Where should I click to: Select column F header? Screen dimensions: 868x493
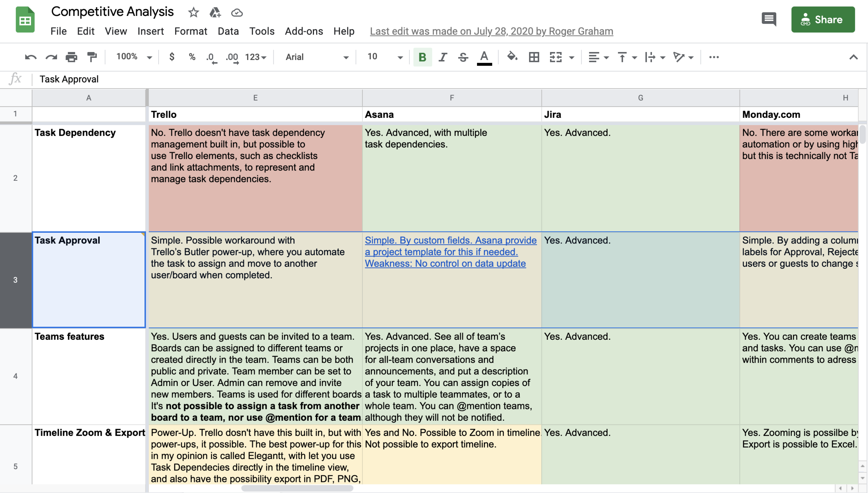[451, 98]
